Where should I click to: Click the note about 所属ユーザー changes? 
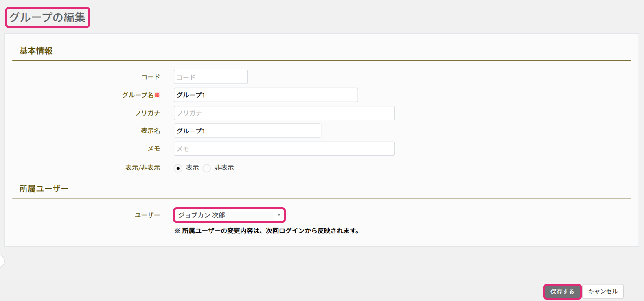267,231
